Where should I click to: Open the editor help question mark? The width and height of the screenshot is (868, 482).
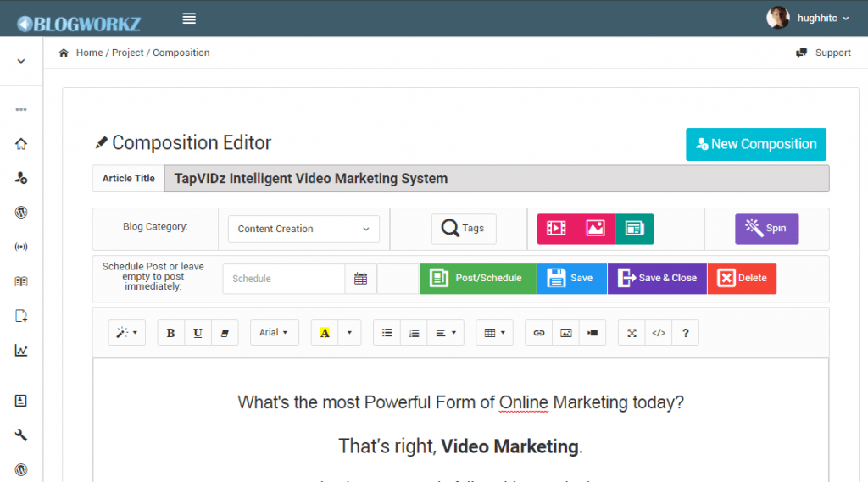pos(685,333)
